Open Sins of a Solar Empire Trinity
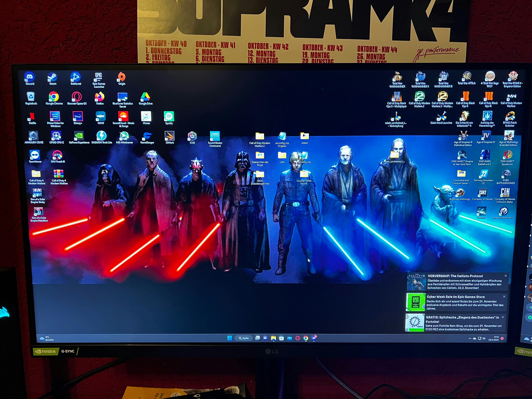The height and width of the screenshot is (399, 532). point(37,196)
